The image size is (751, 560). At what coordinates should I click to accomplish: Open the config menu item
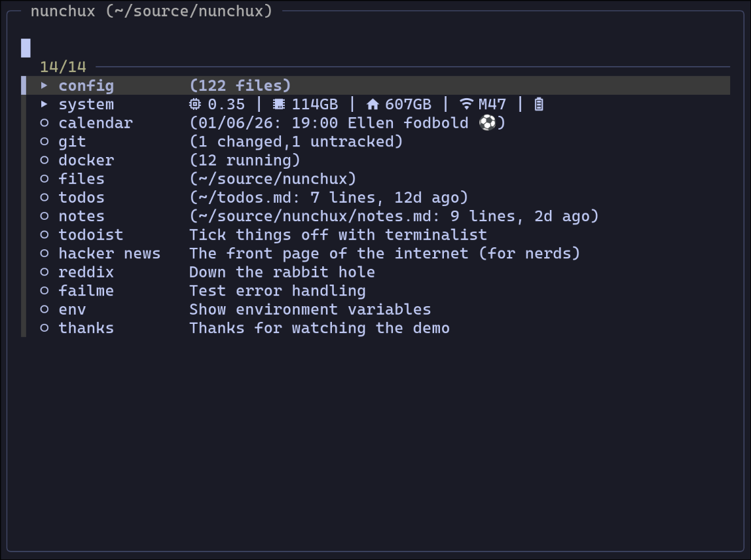pyautogui.click(x=86, y=86)
